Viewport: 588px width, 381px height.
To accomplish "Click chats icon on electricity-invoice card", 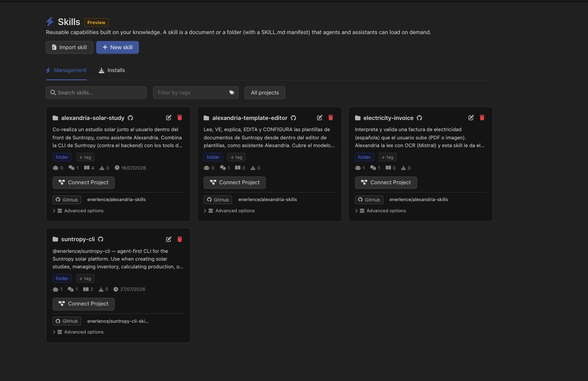I will tap(373, 168).
